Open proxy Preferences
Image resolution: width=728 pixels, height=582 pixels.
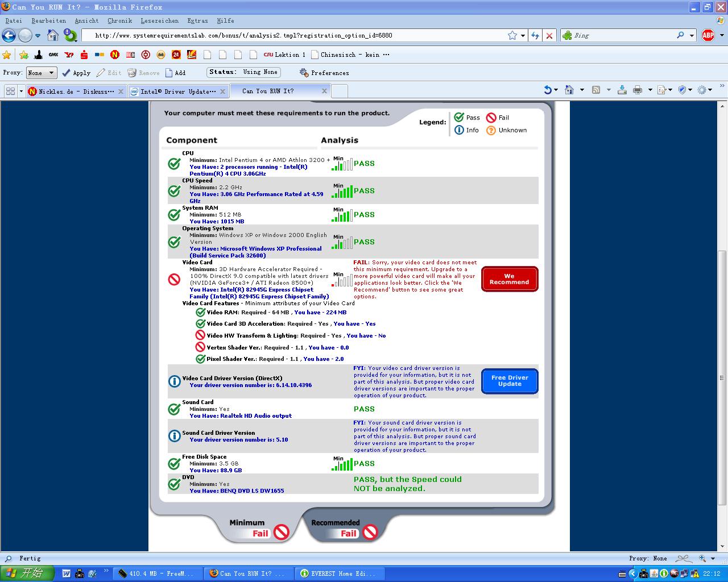pos(324,73)
